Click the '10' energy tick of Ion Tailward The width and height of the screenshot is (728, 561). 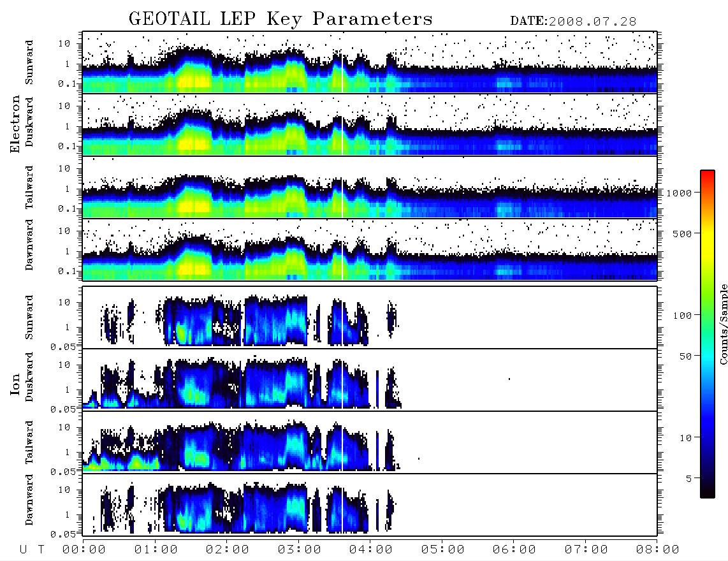click(x=64, y=426)
